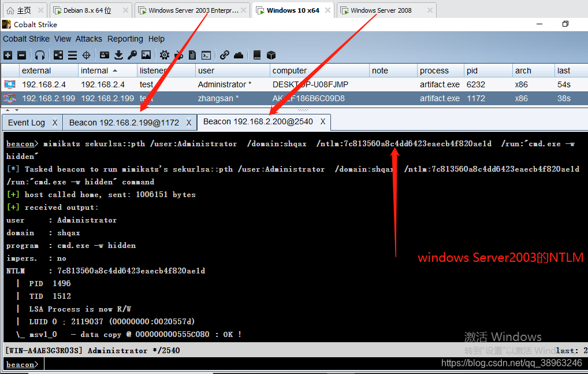Click the gear Generate Windows Executable icon
The height and width of the screenshot is (374, 588).
pos(164,55)
